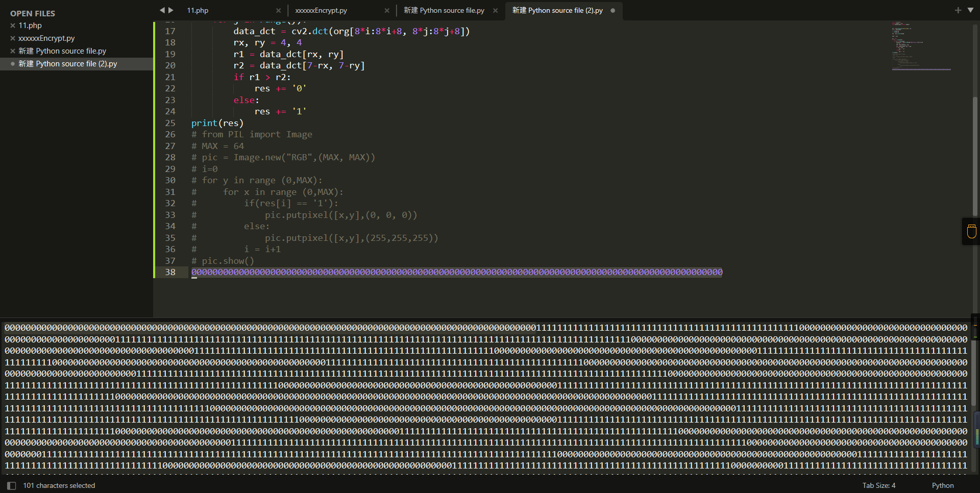Click the editor vertical scrollbar

tap(975, 156)
